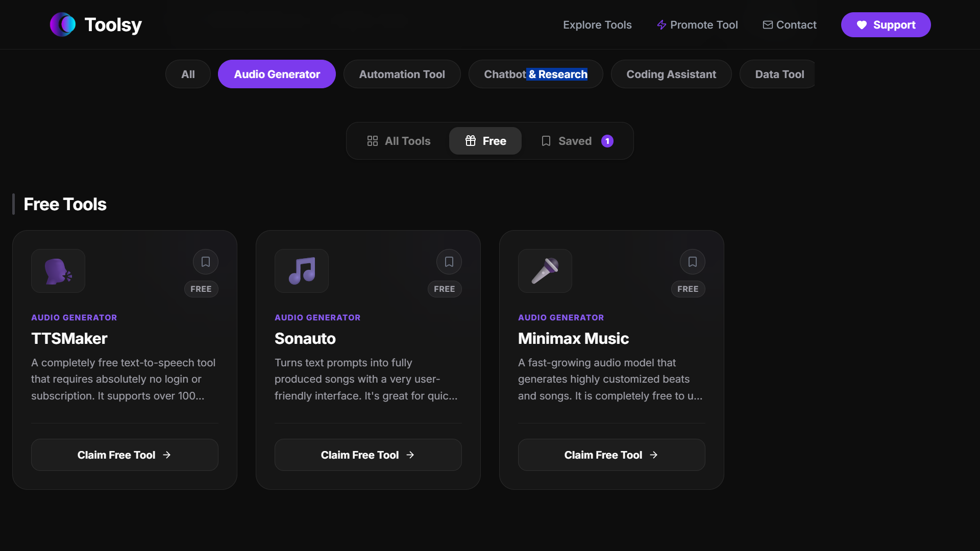Switch to the Saved view
This screenshot has width=980, height=551.
point(575,141)
